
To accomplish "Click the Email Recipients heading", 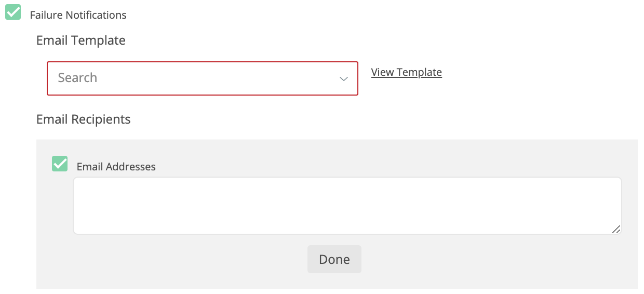I will pos(83,119).
